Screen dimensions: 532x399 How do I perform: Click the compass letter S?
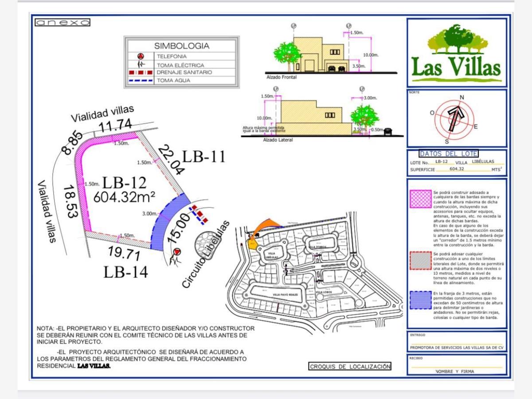[x=447, y=142]
